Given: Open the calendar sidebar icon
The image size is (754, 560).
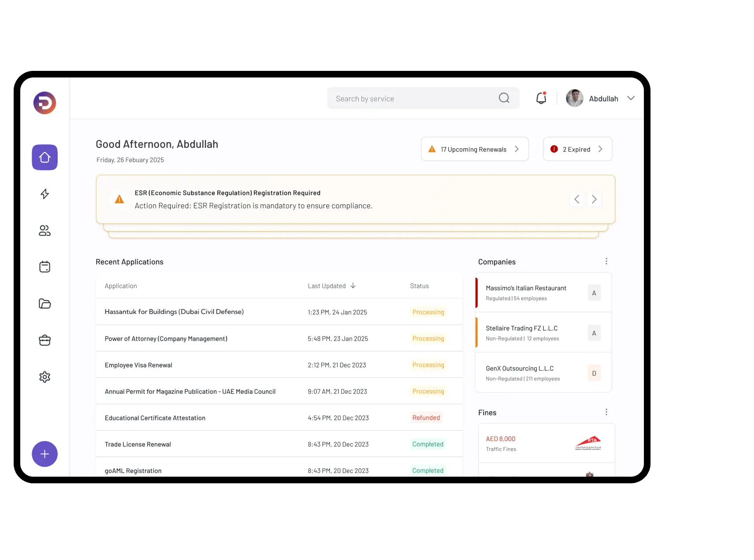Looking at the screenshot, I should [x=44, y=267].
